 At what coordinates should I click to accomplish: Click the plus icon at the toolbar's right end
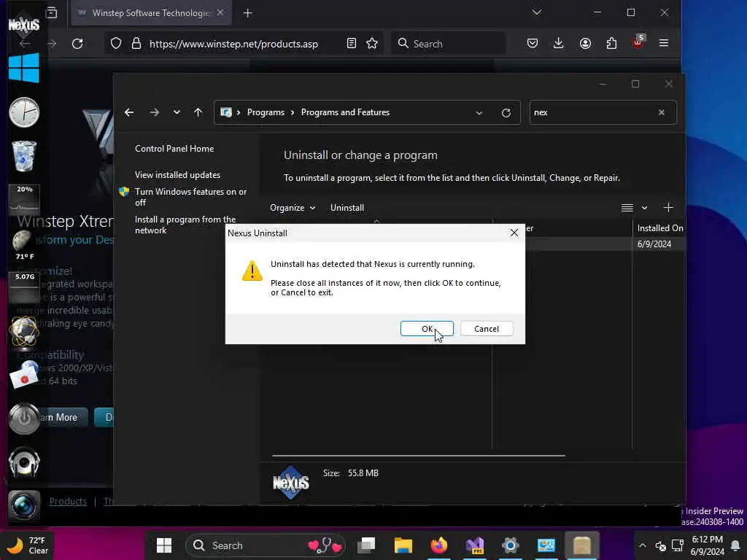point(668,208)
